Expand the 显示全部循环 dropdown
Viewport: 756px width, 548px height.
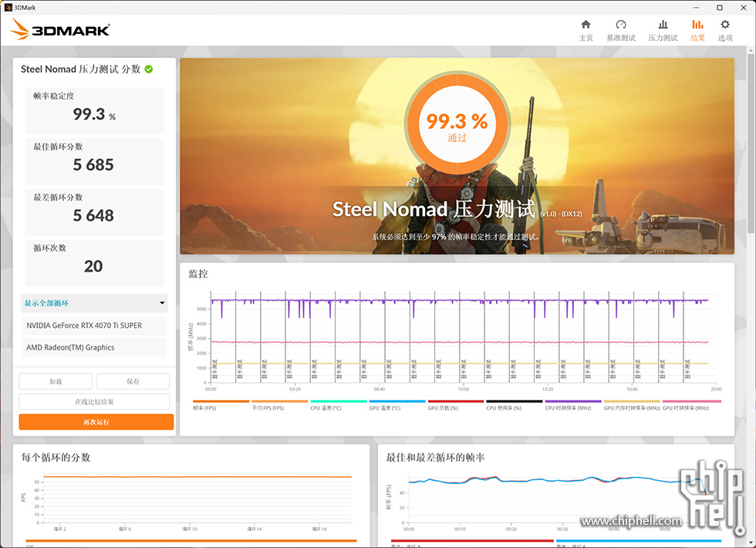(94, 303)
